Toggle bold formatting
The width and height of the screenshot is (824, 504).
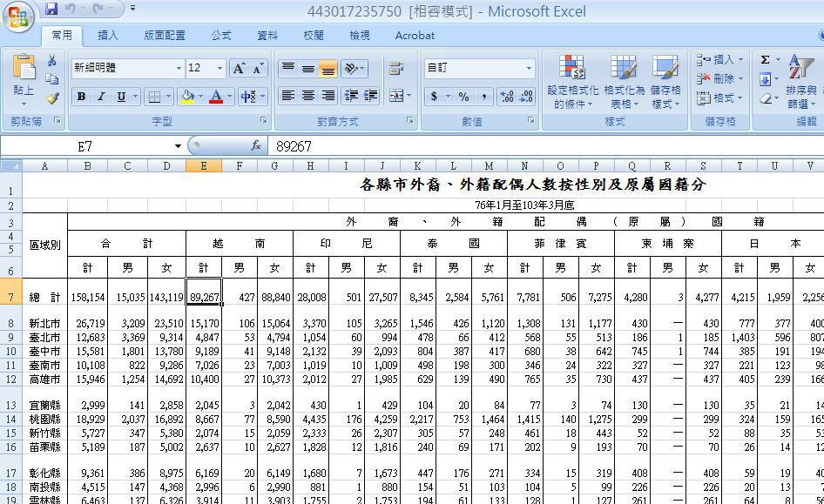tap(81, 97)
